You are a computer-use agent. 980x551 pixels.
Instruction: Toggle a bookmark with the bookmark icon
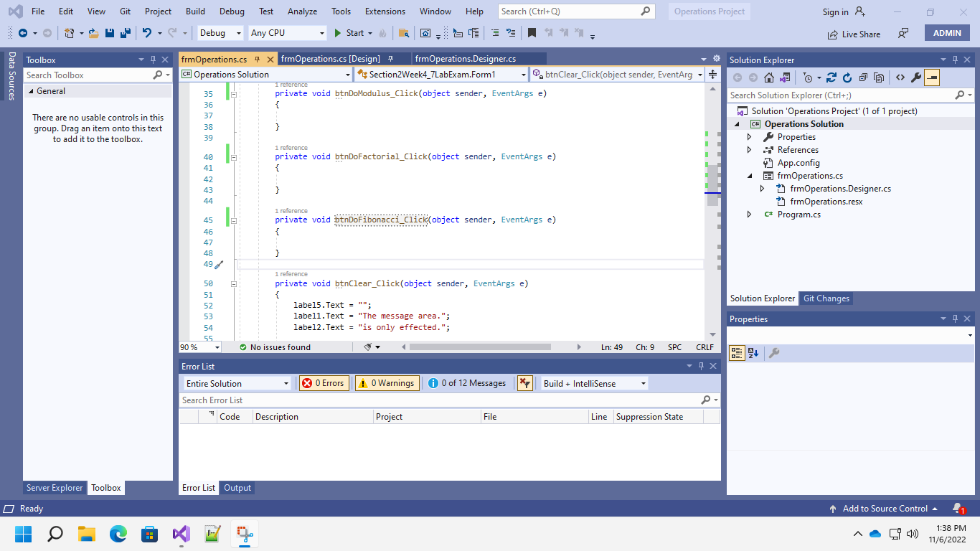pyautogui.click(x=532, y=33)
